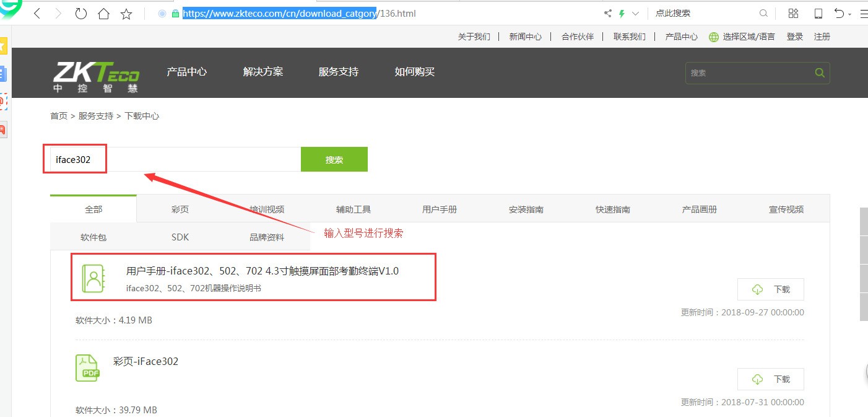Expand the undo arrow's dropdown in browser toolbar
The image size is (868, 417).
(x=850, y=14)
